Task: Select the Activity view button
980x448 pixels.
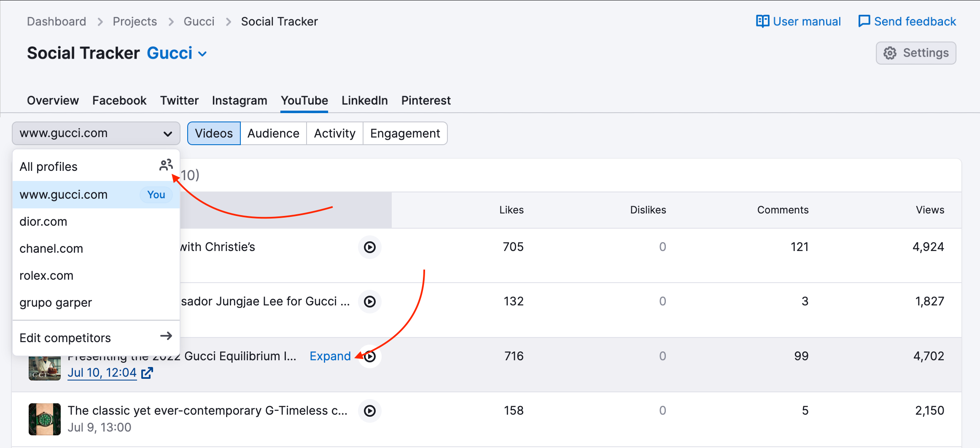Action: click(x=335, y=133)
